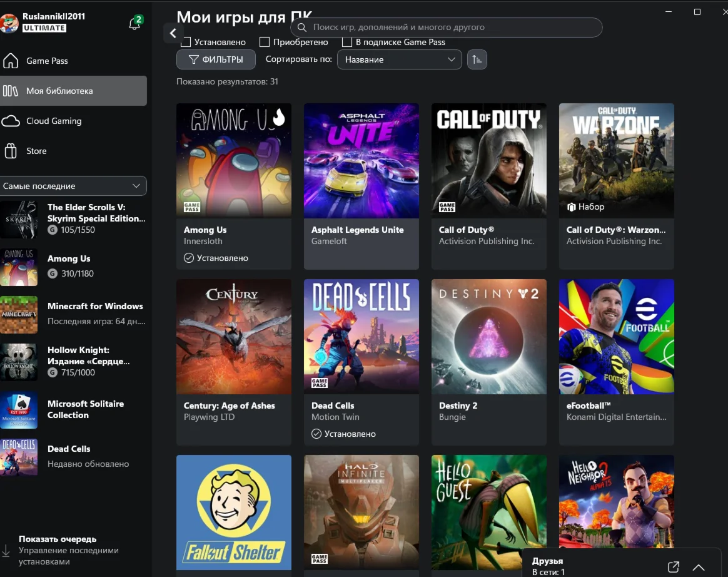
Task: Enable the 'Установлено' checkbox
Action: (x=186, y=43)
